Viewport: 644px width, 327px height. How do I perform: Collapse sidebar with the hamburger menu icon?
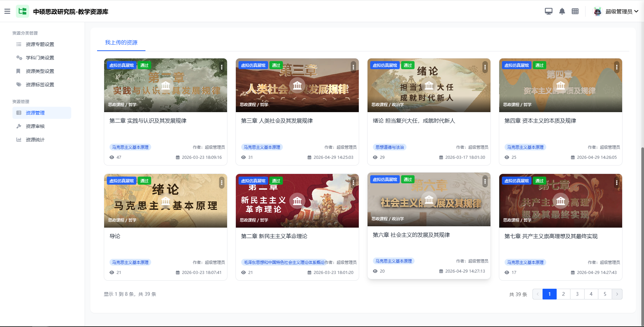(7, 11)
